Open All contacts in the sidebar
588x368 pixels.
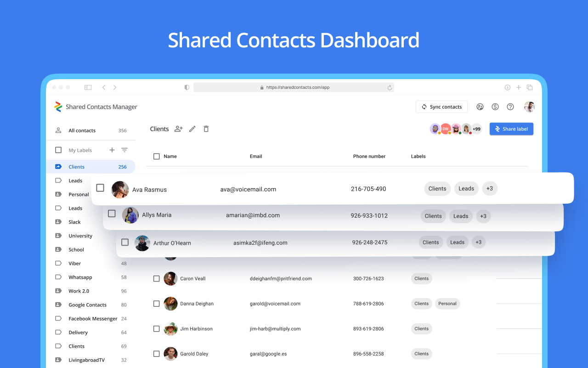[x=82, y=131]
